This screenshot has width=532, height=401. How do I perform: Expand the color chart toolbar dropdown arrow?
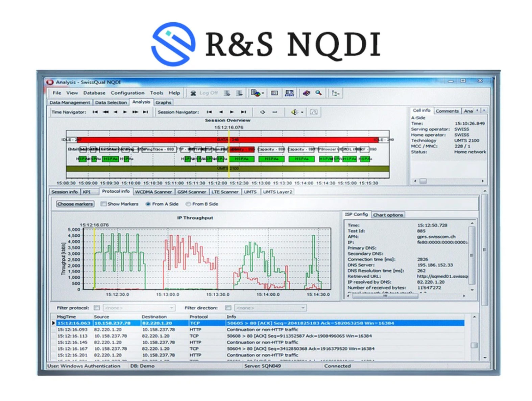coord(263,93)
